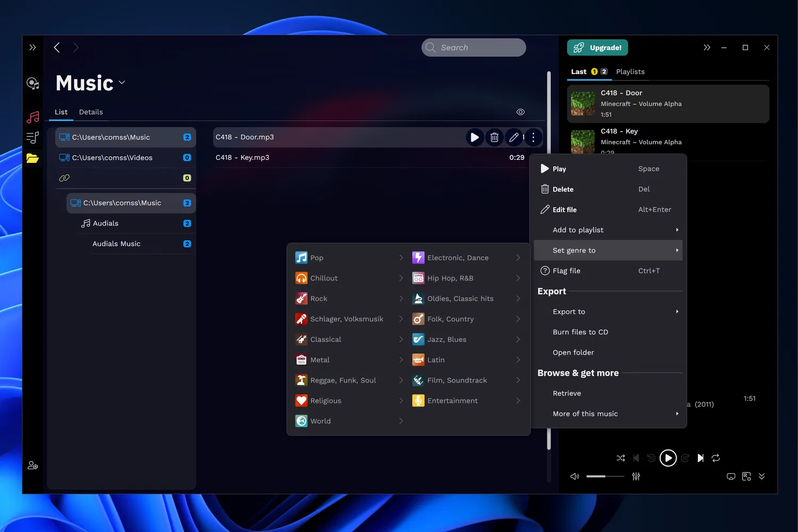Expand the Jazz, Blues subgenres
798x532 pixels.
coord(518,339)
